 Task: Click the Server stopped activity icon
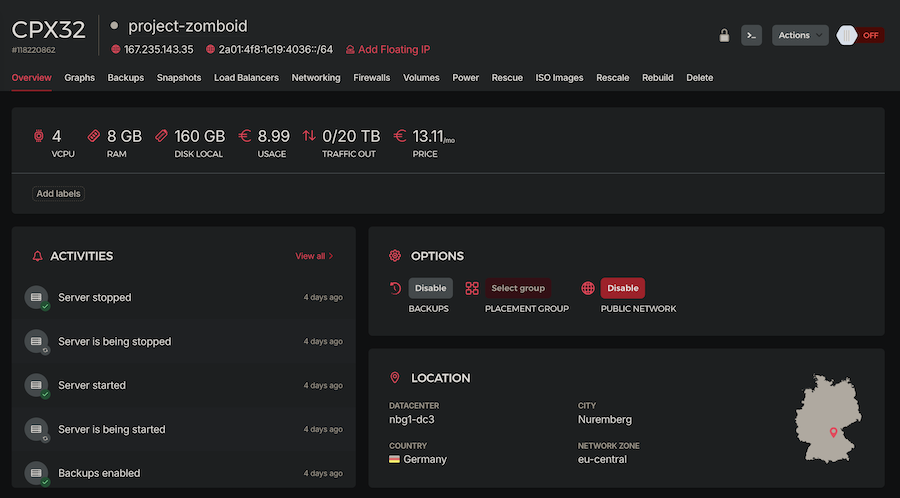(x=36, y=297)
